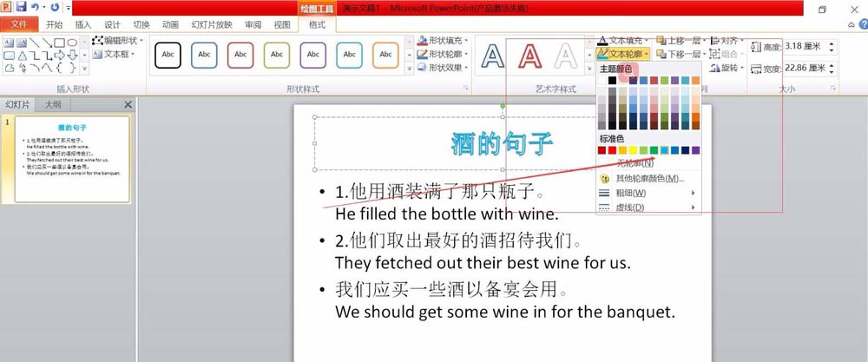Open the 形状效果 dropdown
Image resolution: width=868 pixels, height=362 pixels.
(x=443, y=68)
